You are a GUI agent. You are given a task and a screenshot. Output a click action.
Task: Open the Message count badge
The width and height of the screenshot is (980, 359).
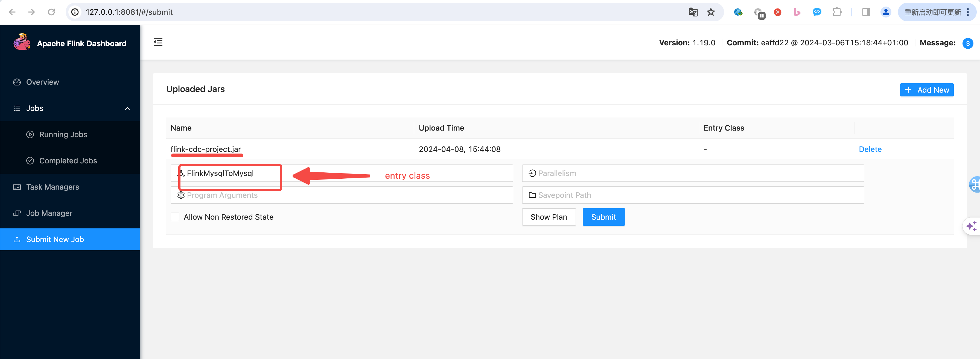coord(967,43)
